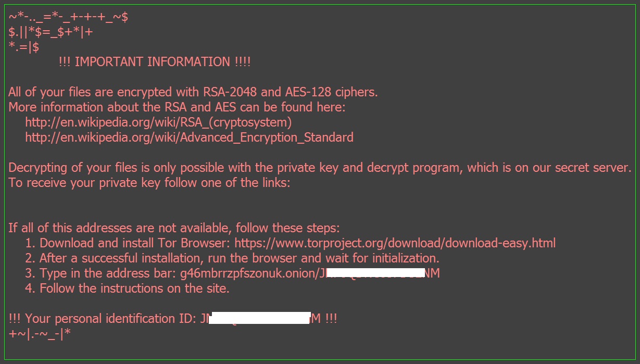Click the white redacted box in onion address
Viewport: 640px width, 364px height.
click(x=378, y=273)
